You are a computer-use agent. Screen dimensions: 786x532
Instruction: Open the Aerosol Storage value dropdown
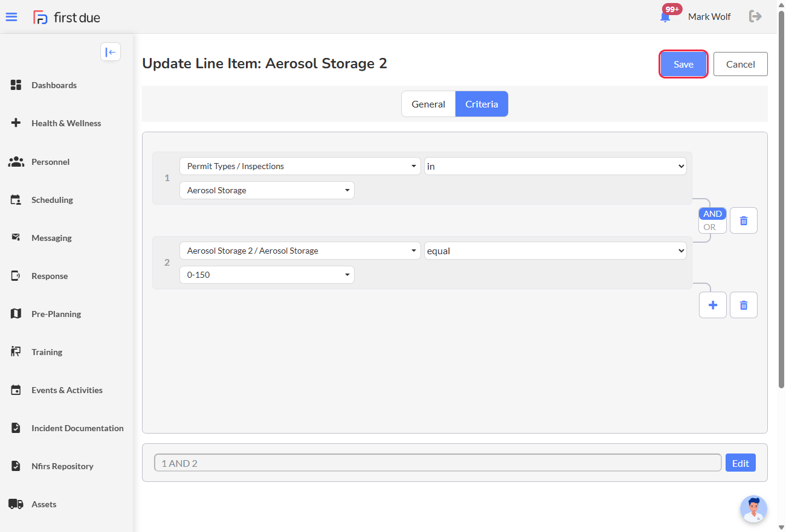tap(267, 190)
